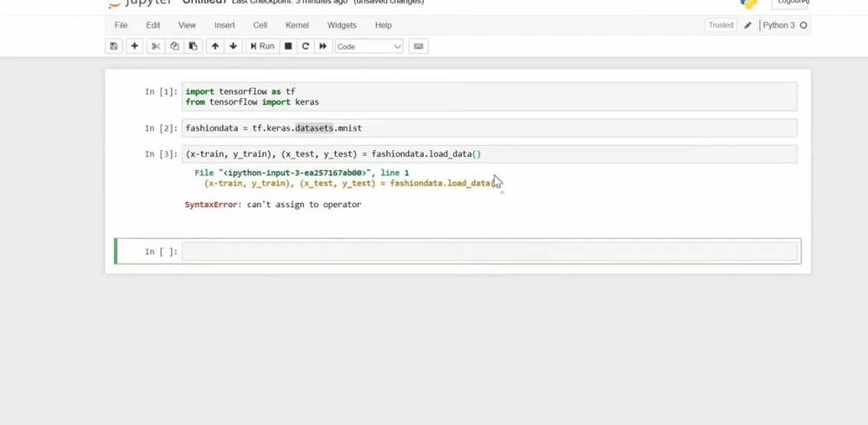Copy selected cells icon

(174, 47)
